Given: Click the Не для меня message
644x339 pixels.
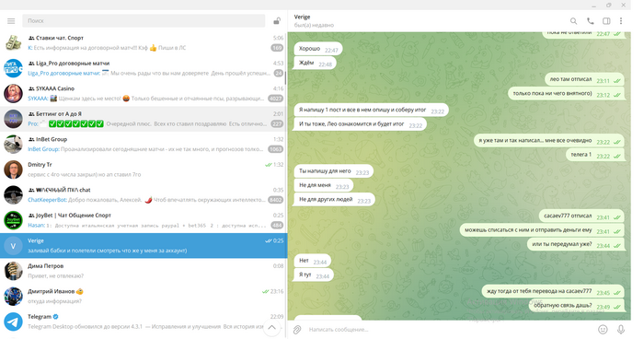Looking at the screenshot, I should 324,185.
